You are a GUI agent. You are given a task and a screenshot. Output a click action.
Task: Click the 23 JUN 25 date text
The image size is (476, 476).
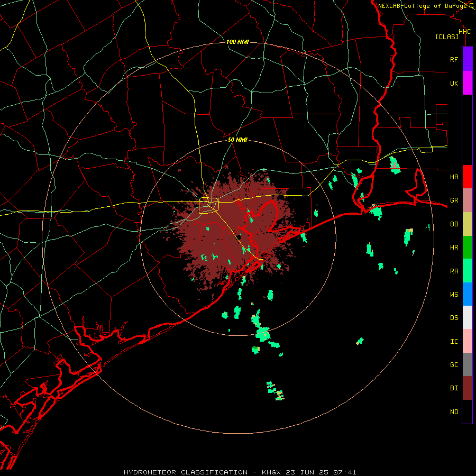coord(308,472)
